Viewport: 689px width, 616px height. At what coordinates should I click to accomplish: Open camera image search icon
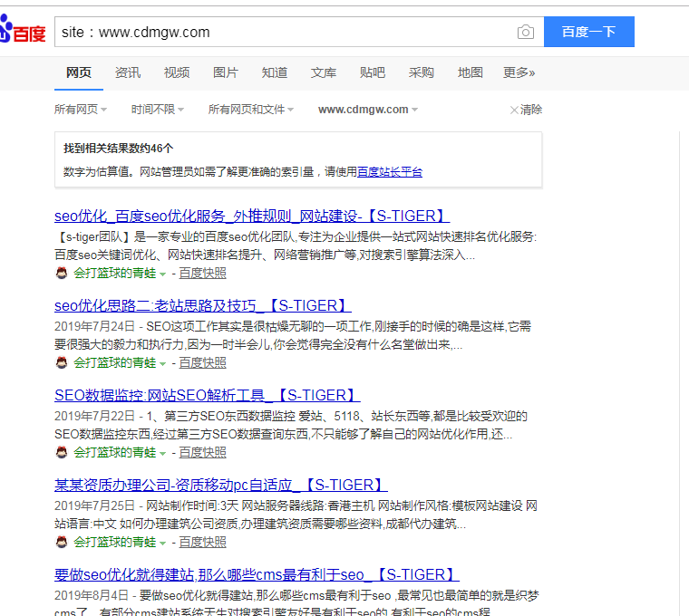526,32
